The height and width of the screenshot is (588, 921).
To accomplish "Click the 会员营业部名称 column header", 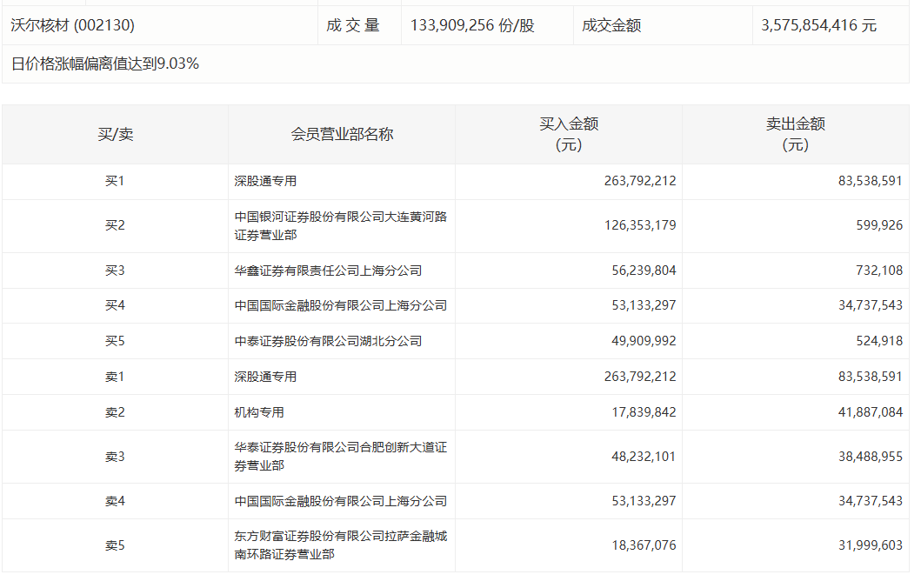I will click(342, 134).
